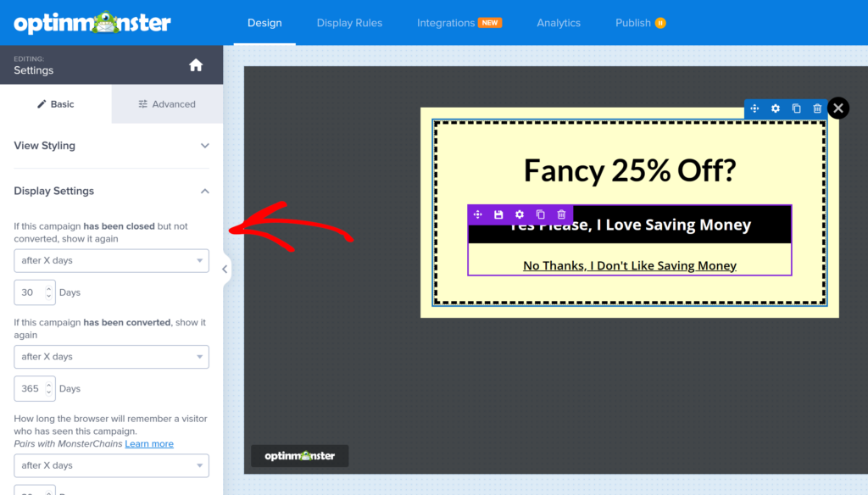Click the Learn more link
868x495 pixels.
pos(149,444)
